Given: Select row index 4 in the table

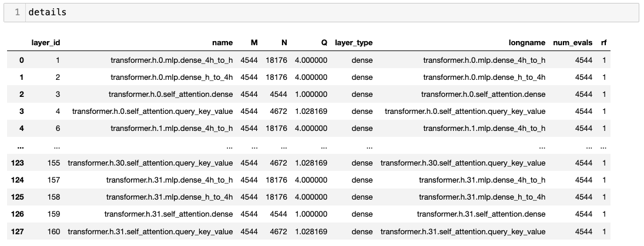Looking at the screenshot, I should tap(21, 129).
